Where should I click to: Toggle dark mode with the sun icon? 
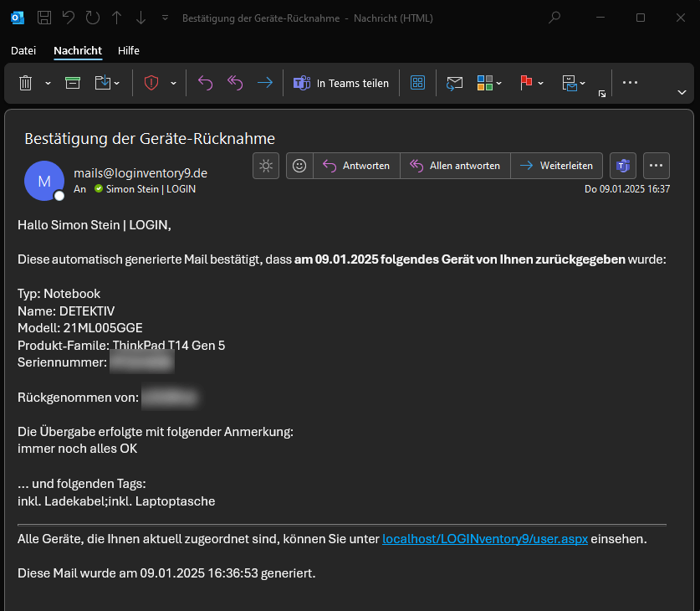(x=266, y=166)
